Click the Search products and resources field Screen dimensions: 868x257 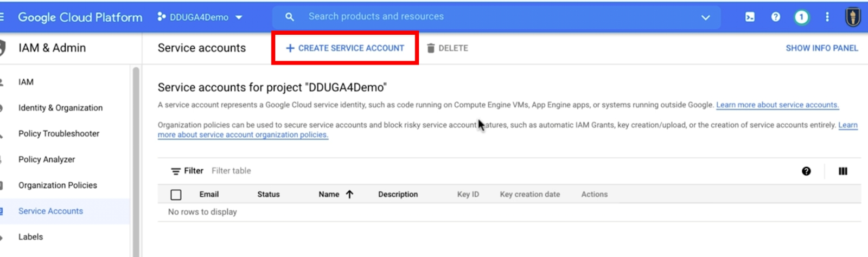coord(496,17)
